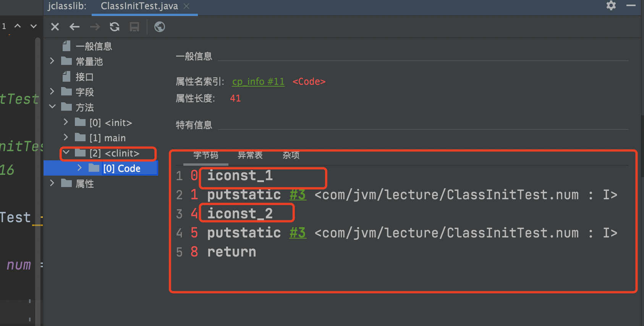Reload the class file with refresh icon

[115, 27]
